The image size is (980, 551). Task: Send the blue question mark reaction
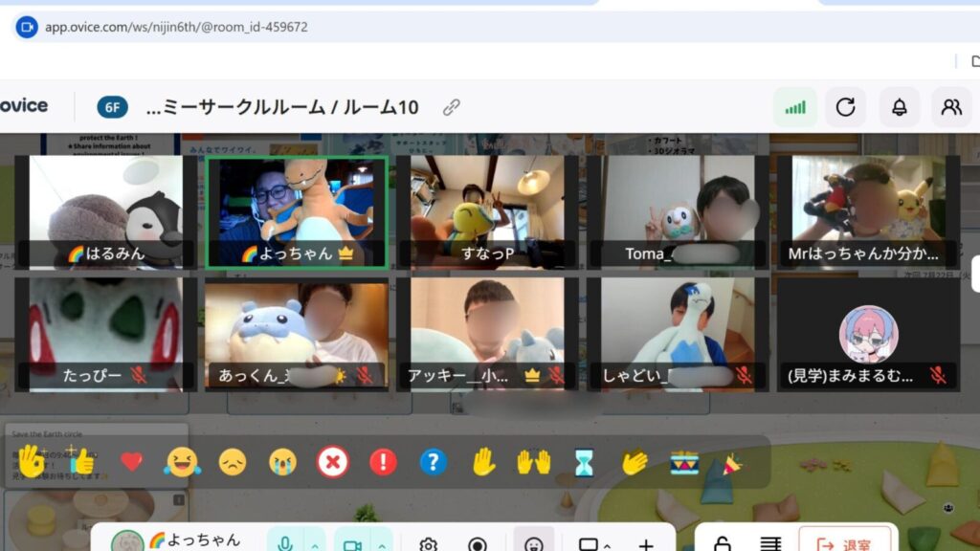pyautogui.click(x=433, y=463)
